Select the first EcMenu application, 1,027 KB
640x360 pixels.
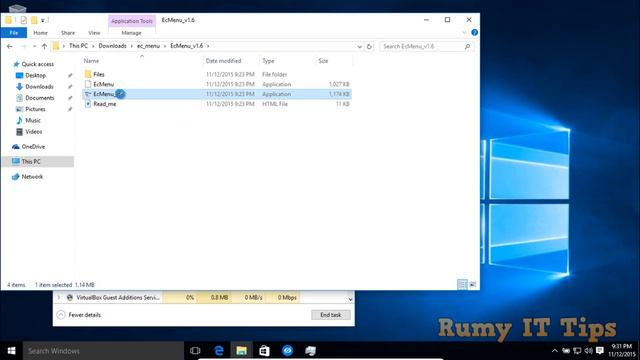[216, 84]
